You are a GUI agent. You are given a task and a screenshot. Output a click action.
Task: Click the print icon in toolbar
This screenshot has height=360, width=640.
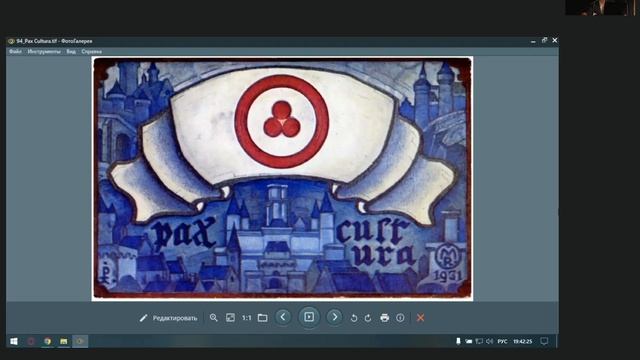(384, 318)
